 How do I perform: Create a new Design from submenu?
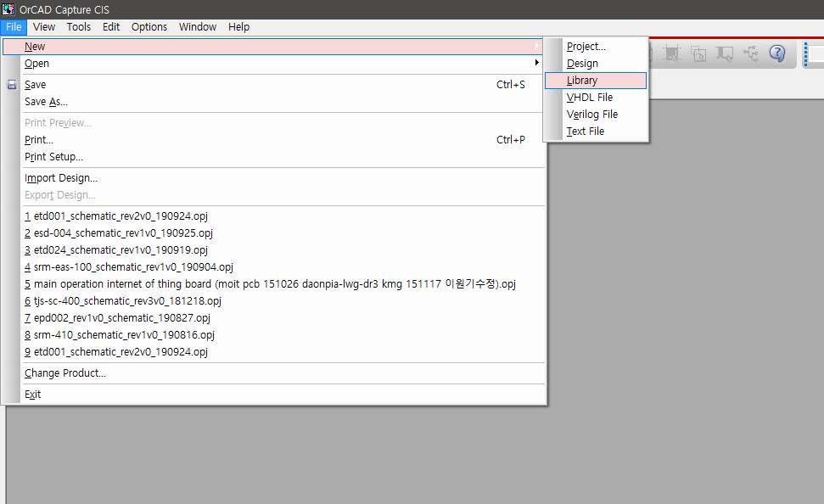pos(596,63)
